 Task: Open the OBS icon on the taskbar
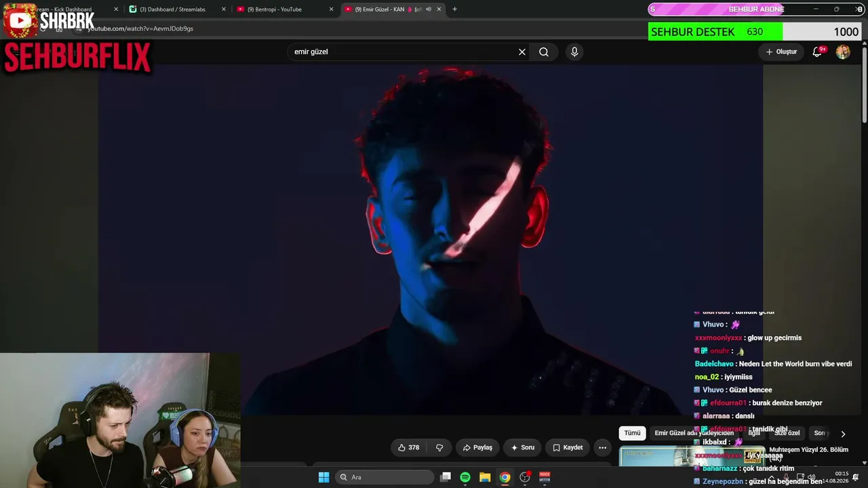coord(524,477)
